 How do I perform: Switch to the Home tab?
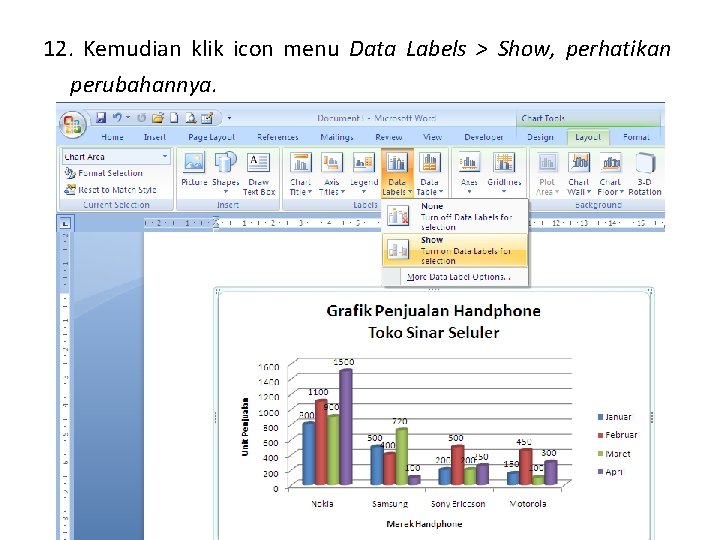[x=112, y=137]
